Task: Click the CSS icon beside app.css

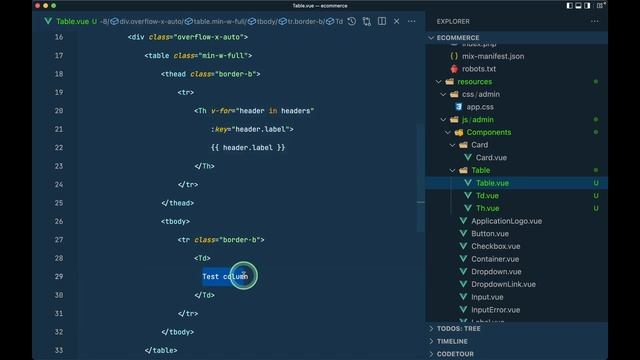Action: click(459, 107)
